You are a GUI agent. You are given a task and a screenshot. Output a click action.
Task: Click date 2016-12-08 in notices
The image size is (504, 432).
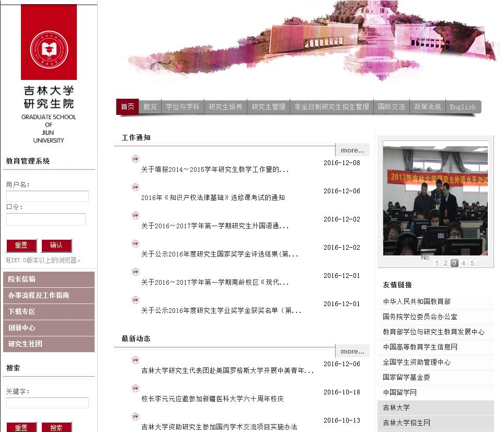[x=342, y=163]
